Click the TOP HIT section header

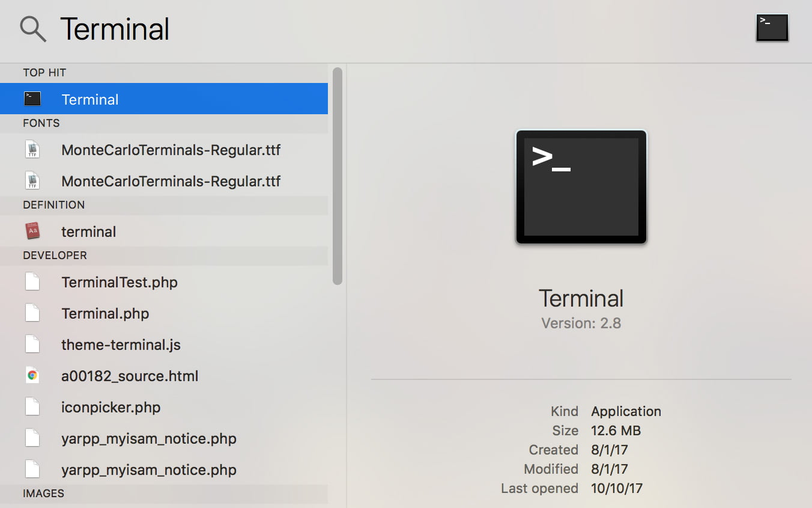pyautogui.click(x=44, y=73)
